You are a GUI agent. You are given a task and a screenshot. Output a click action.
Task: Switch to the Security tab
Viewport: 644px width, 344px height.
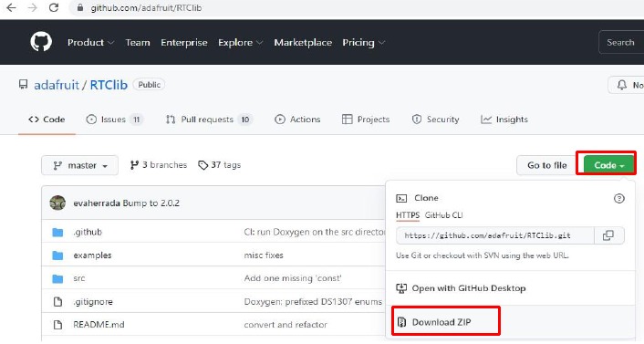pyautogui.click(x=435, y=120)
